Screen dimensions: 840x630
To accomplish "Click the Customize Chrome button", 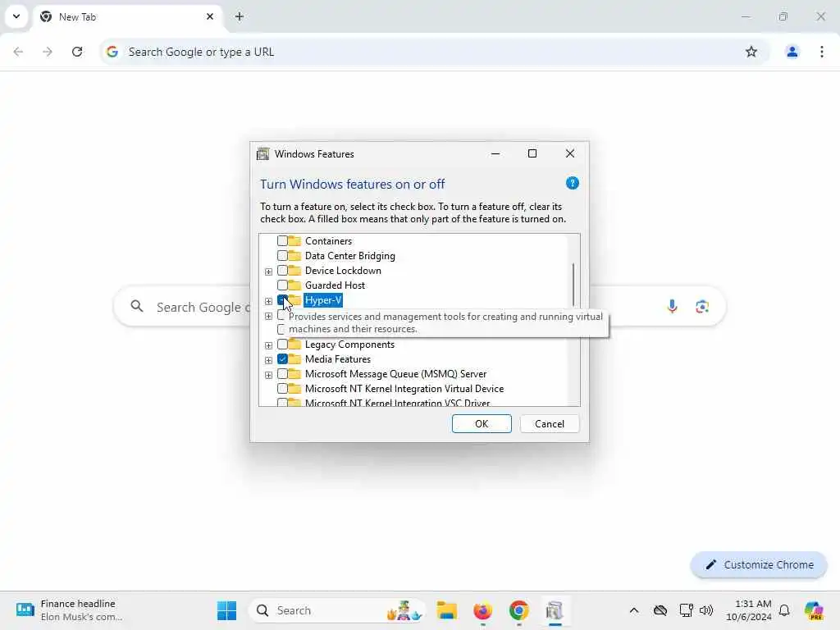I will click(759, 564).
